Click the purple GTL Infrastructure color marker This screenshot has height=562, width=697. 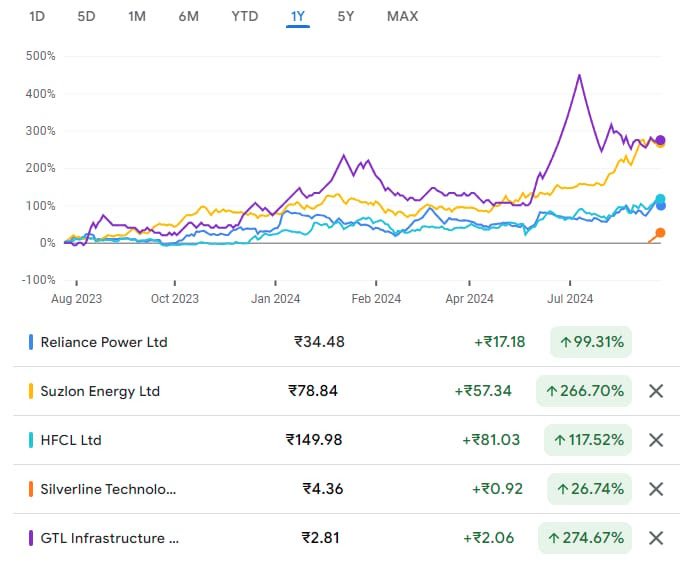[31, 538]
